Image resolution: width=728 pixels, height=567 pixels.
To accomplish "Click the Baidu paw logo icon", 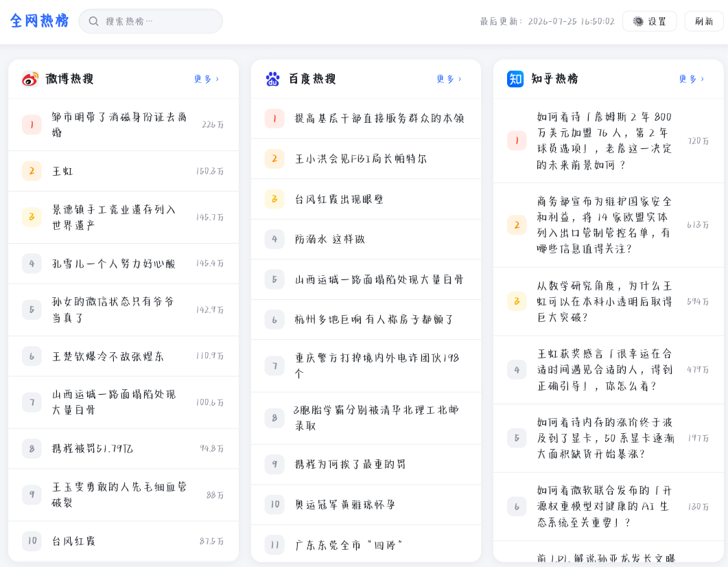I will pyautogui.click(x=272, y=79).
